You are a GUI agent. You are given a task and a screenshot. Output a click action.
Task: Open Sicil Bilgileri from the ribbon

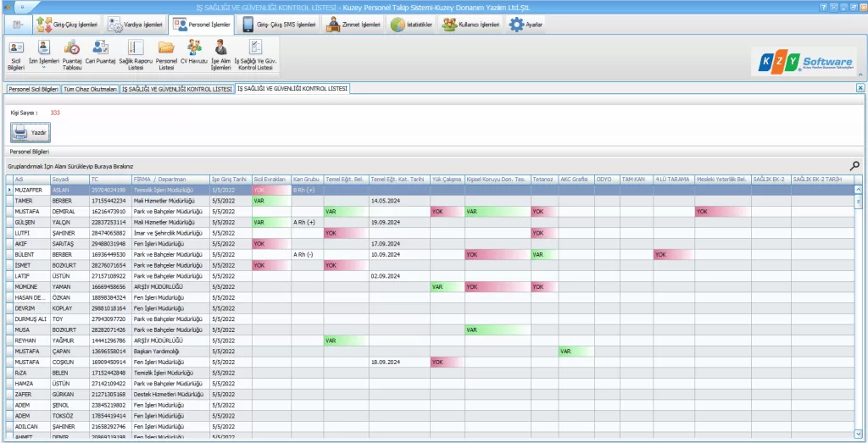16,53
